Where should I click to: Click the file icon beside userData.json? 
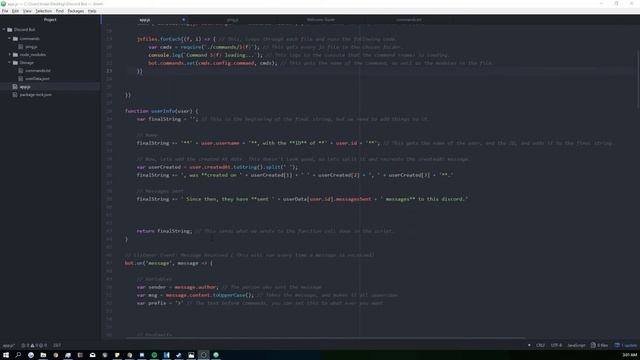click(21, 78)
